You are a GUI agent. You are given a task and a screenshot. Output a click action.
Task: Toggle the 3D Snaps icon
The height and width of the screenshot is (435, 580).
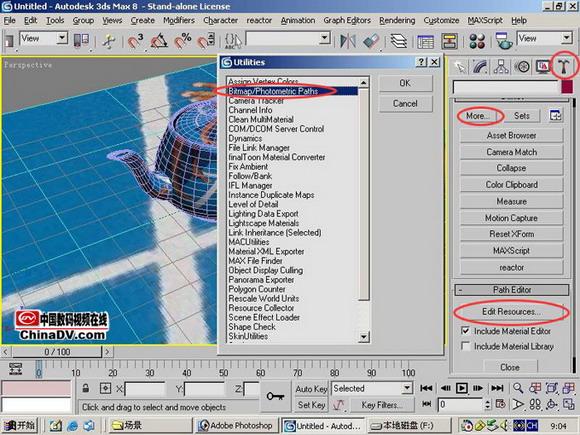[135, 41]
